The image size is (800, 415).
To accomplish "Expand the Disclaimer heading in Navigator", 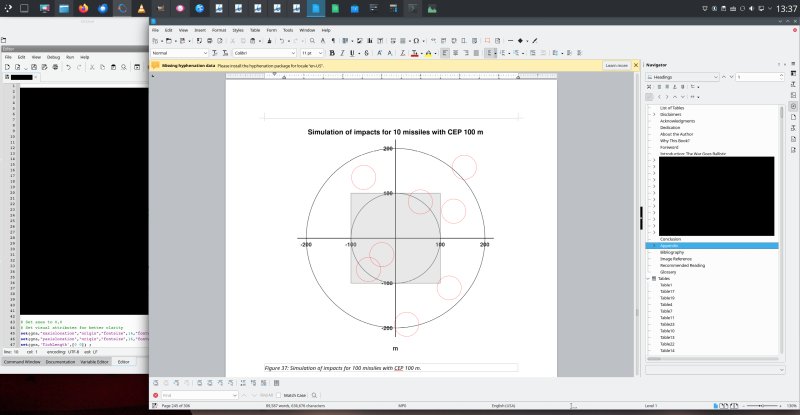I will coord(654,114).
